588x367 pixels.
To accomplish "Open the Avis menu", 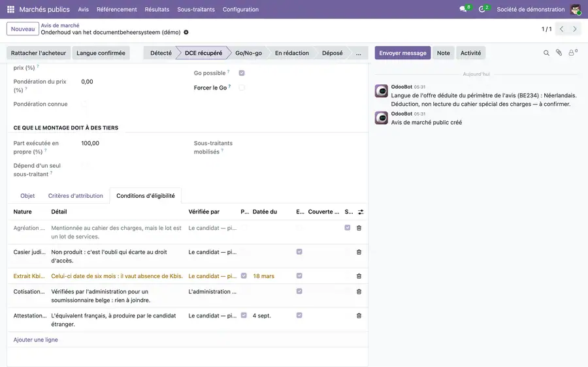I will (83, 9).
